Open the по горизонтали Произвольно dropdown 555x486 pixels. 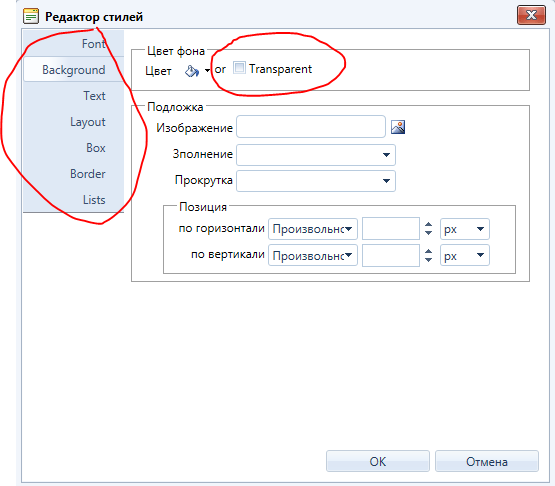click(313, 229)
